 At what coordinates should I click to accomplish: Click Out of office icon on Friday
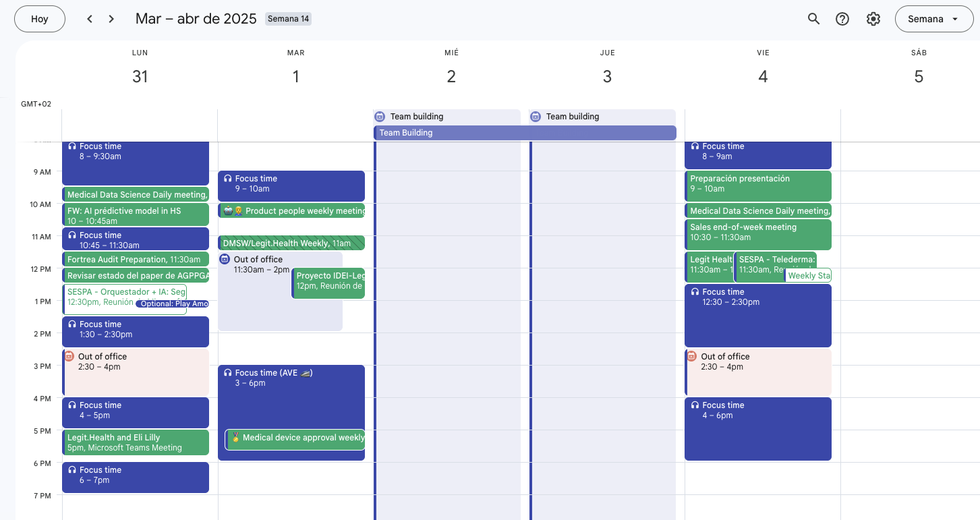coord(691,356)
